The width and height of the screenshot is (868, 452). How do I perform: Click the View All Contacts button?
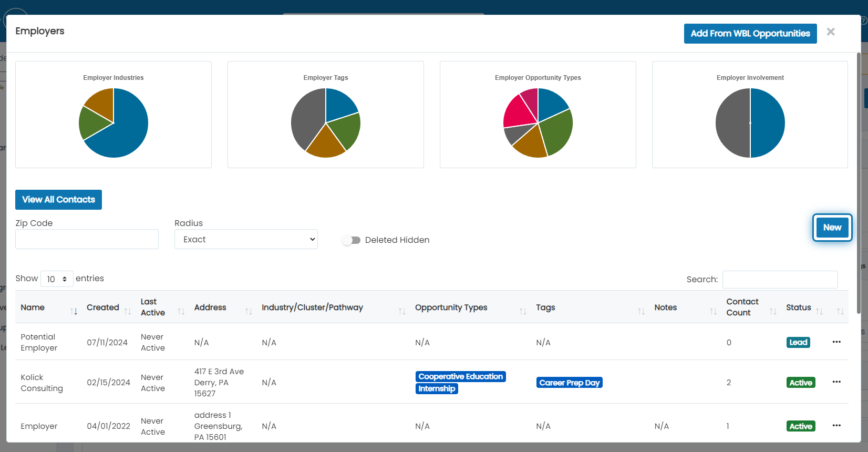click(x=58, y=200)
